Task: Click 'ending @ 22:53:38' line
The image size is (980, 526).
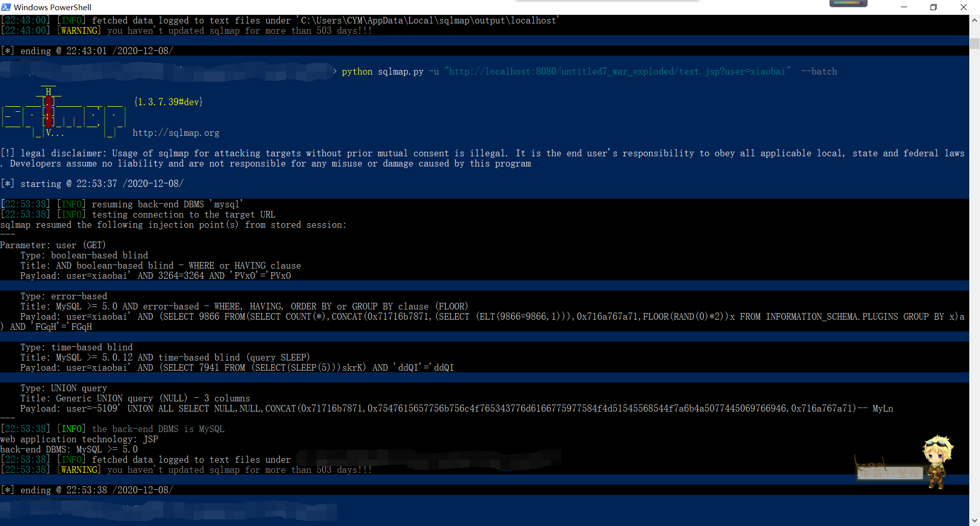Action: (x=87, y=490)
